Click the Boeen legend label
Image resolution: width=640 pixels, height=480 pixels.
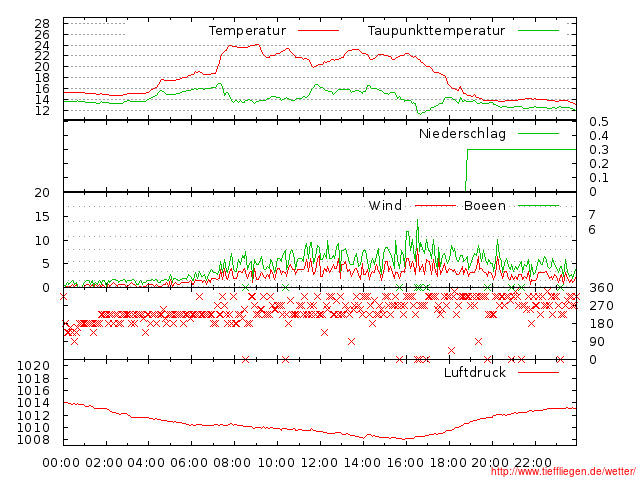[485, 205]
